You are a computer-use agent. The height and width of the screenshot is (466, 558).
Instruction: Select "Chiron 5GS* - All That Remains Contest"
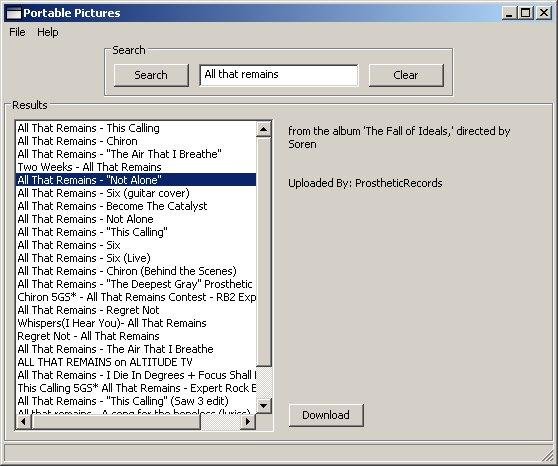click(x=137, y=297)
